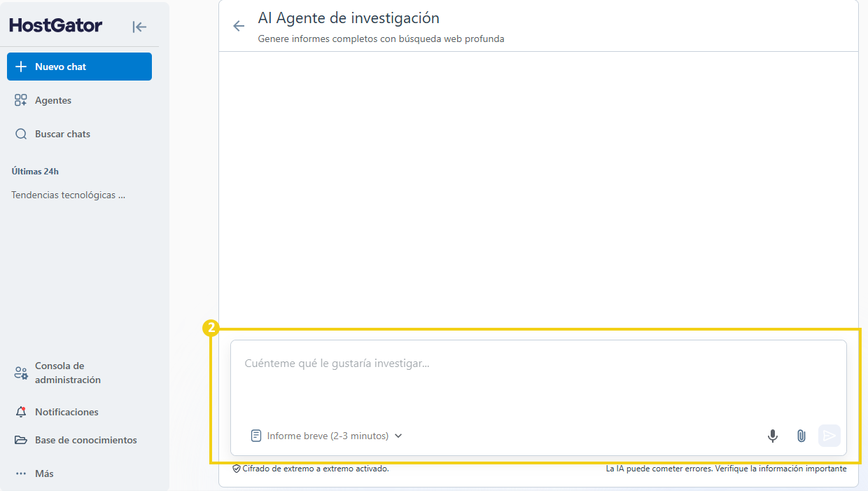The width and height of the screenshot is (868, 491).
Task: Click the 'Genere informes completos' subtitle
Action: 381,39
